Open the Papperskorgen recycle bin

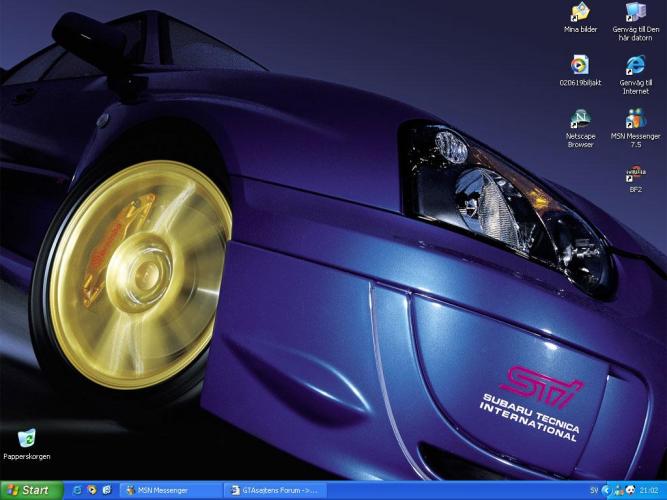27,438
